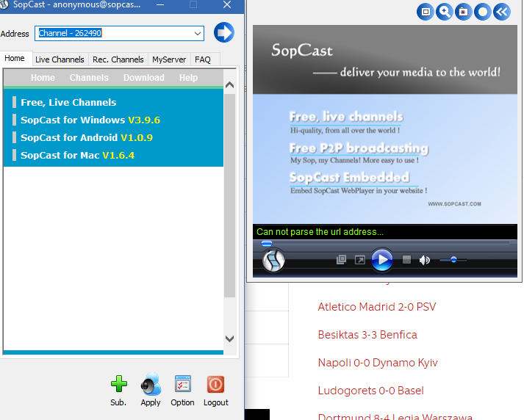Open the Address channel dropdown arrow

[198, 33]
